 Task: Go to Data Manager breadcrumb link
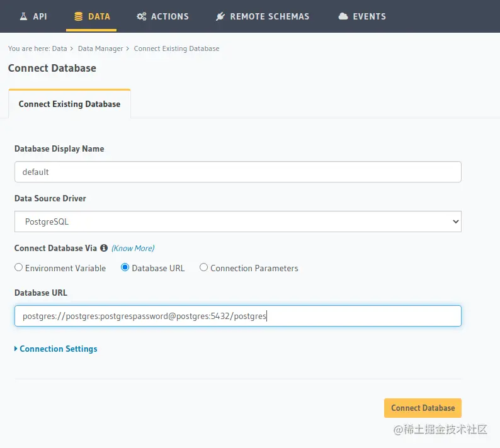(101, 48)
